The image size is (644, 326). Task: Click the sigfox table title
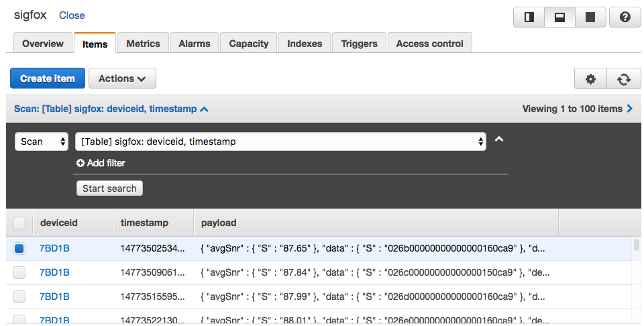(x=30, y=15)
